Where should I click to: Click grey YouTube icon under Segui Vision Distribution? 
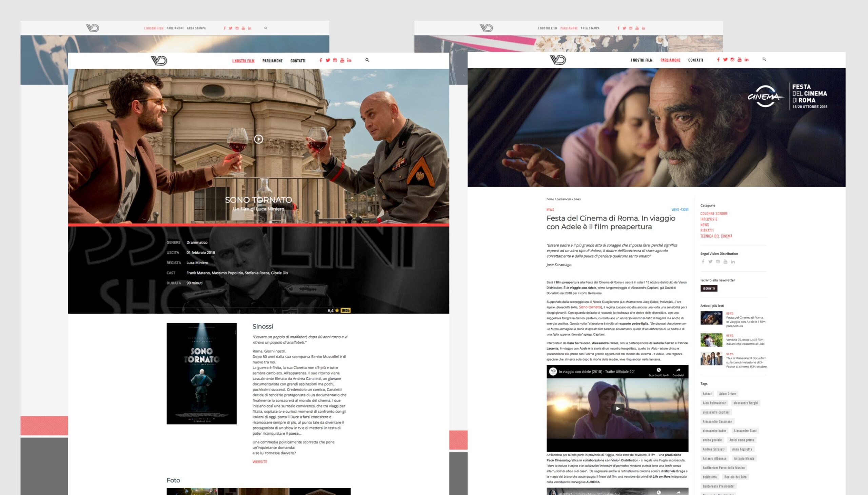725,261
